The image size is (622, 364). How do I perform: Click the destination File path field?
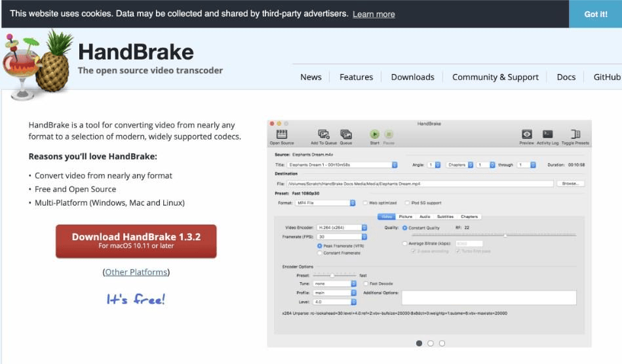click(x=419, y=184)
